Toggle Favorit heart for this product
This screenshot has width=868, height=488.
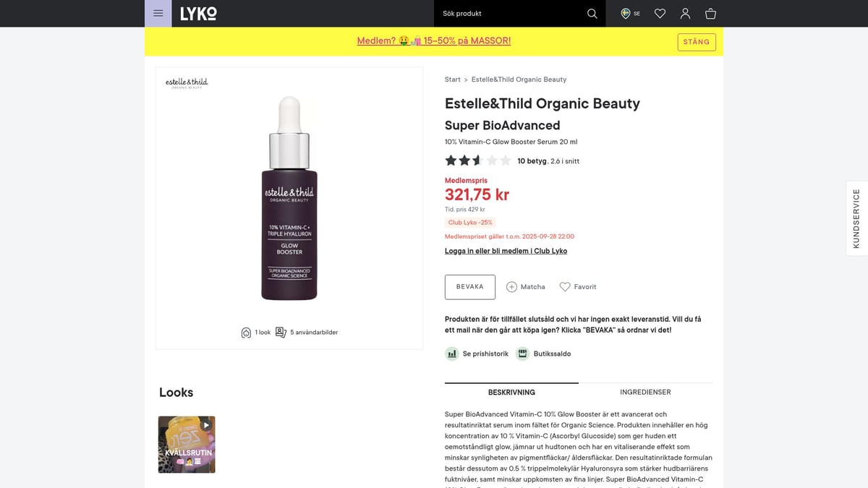pos(565,287)
